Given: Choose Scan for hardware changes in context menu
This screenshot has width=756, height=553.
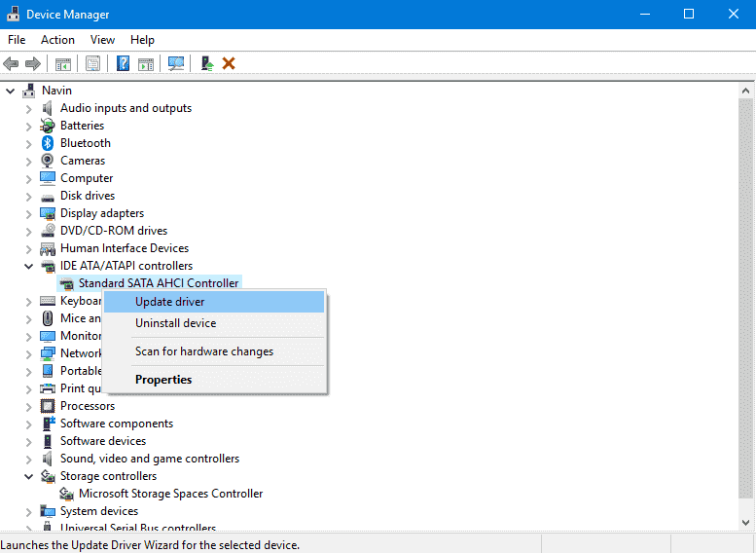Looking at the screenshot, I should [214, 351].
